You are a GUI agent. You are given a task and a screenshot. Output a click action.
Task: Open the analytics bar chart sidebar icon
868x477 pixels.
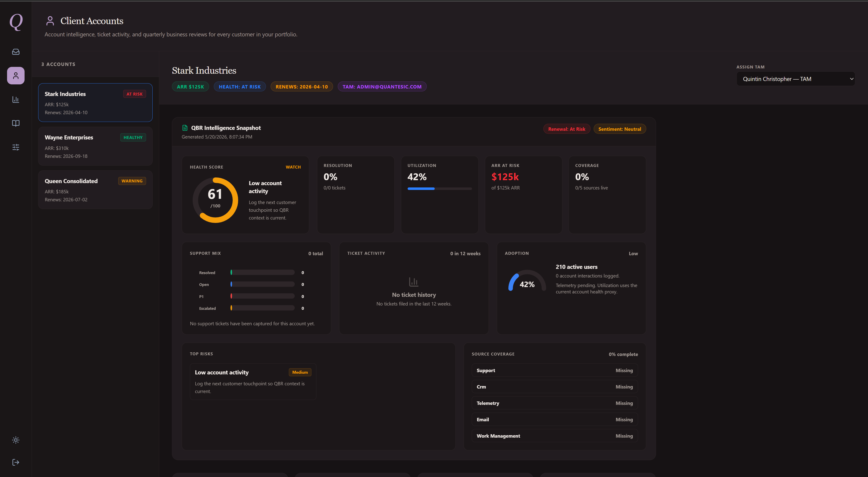tap(16, 99)
